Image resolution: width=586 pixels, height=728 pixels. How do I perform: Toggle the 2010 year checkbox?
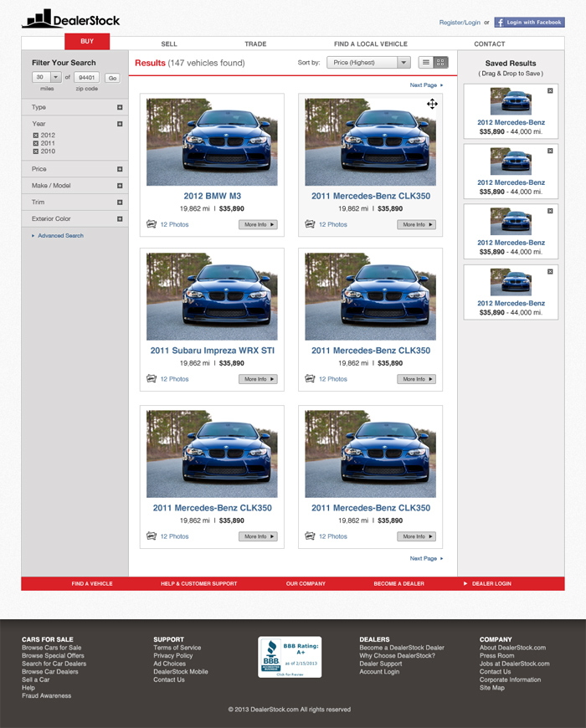(35, 151)
